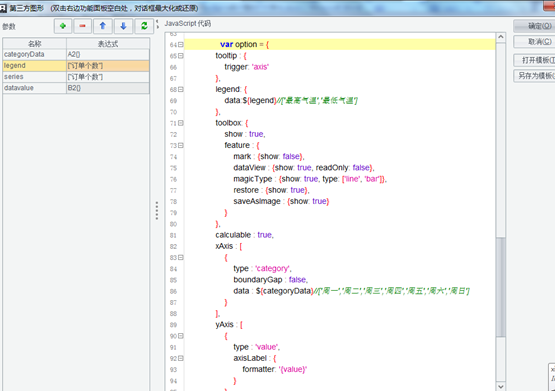
Task: Click the 'dataView' code line
Action: (x=304, y=168)
